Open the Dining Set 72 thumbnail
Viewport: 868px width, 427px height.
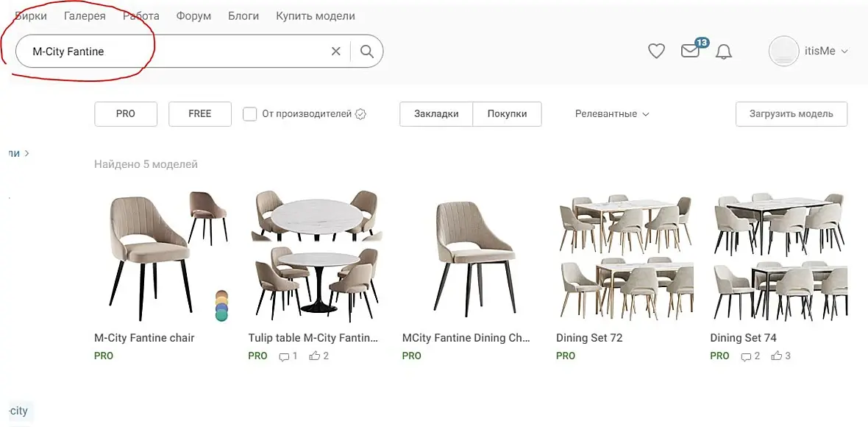click(x=624, y=258)
